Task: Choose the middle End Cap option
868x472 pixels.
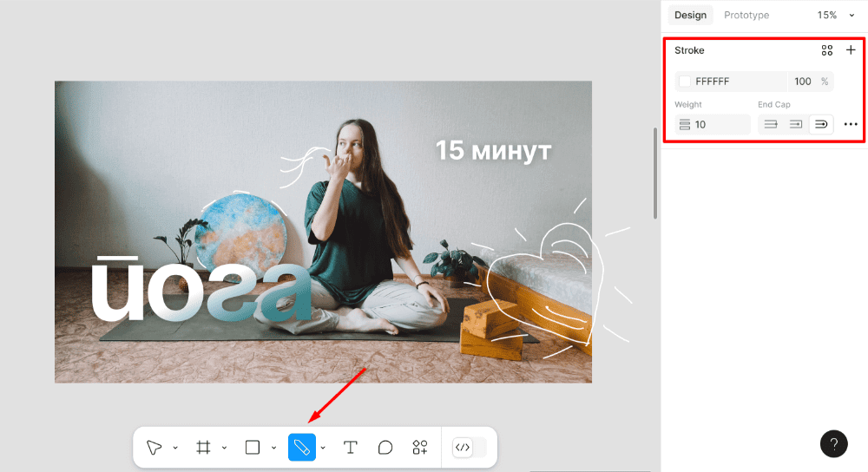Action: (x=795, y=124)
